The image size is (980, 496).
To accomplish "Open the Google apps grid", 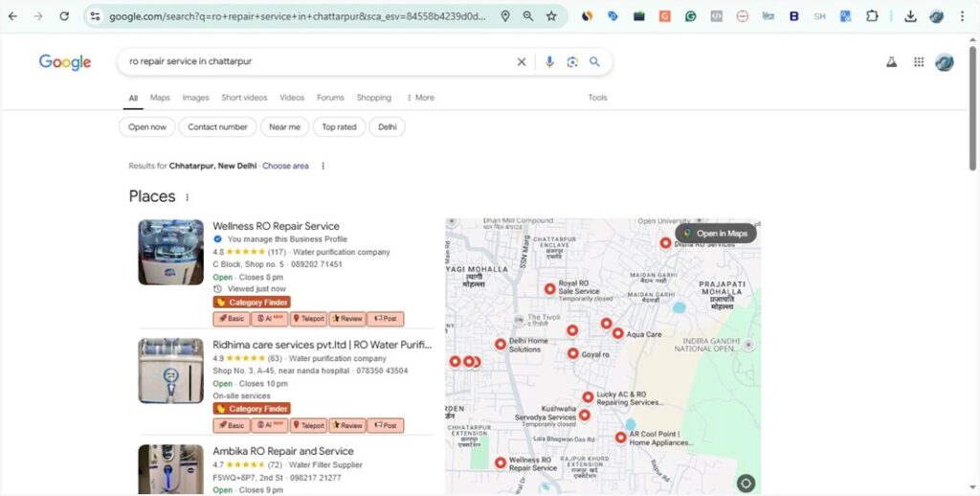I will point(918,61).
